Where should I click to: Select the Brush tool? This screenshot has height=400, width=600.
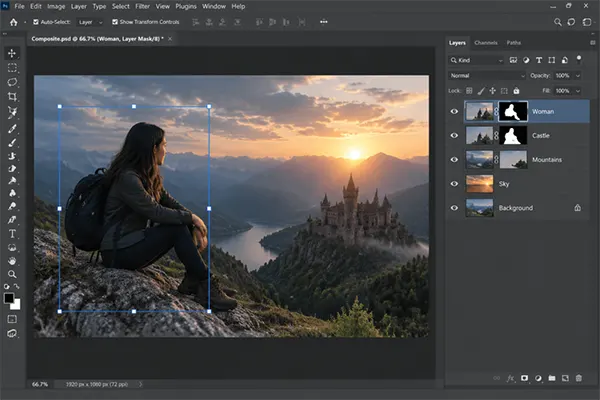(x=12, y=143)
